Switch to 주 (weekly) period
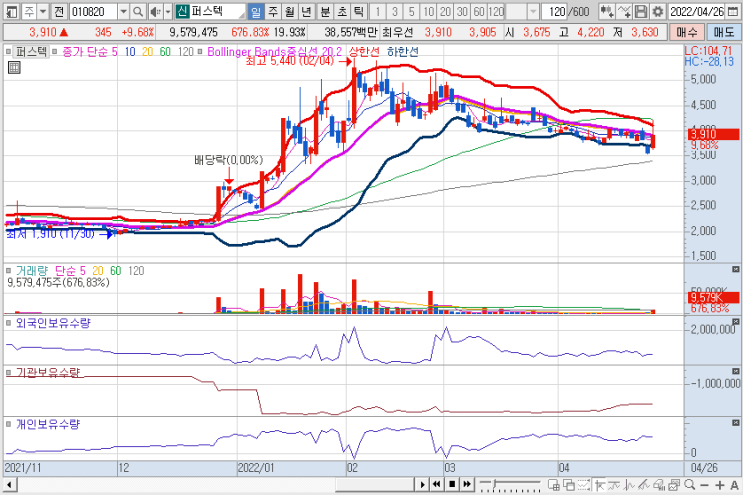 [x=273, y=11]
